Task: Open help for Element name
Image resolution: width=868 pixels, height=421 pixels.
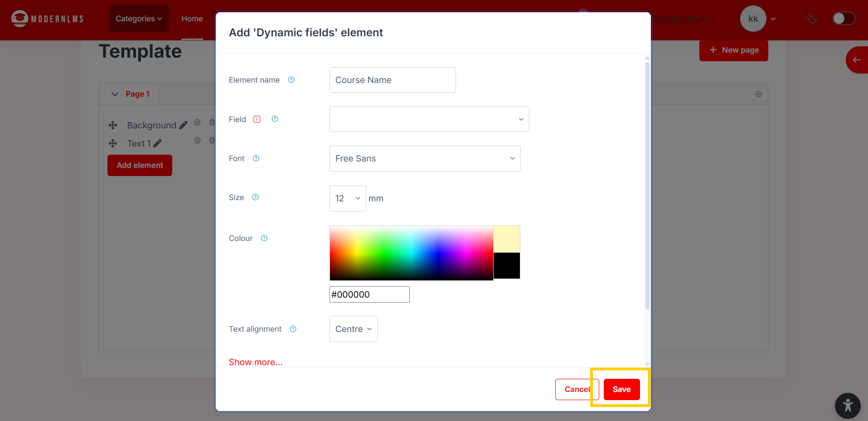Action: (x=291, y=80)
